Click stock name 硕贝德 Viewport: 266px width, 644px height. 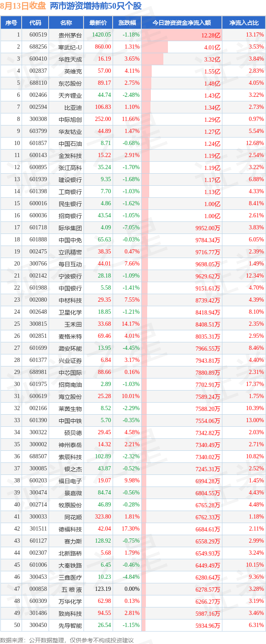point(73,433)
